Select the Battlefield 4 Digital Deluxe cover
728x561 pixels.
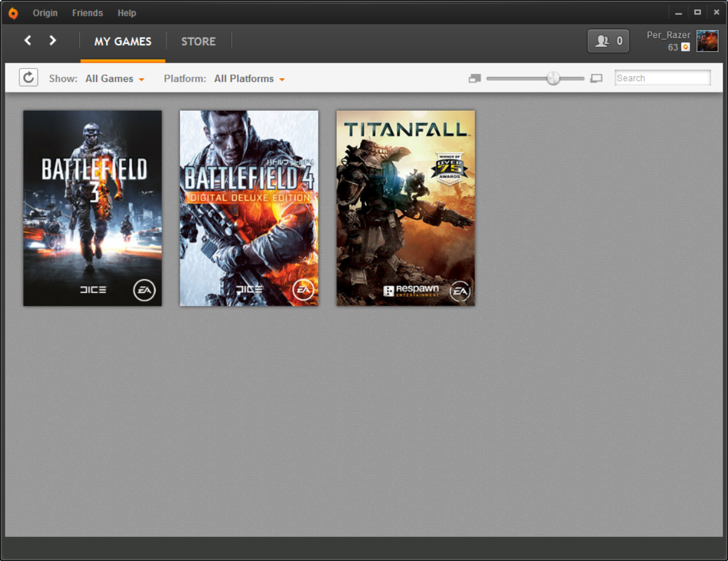pyautogui.click(x=249, y=208)
